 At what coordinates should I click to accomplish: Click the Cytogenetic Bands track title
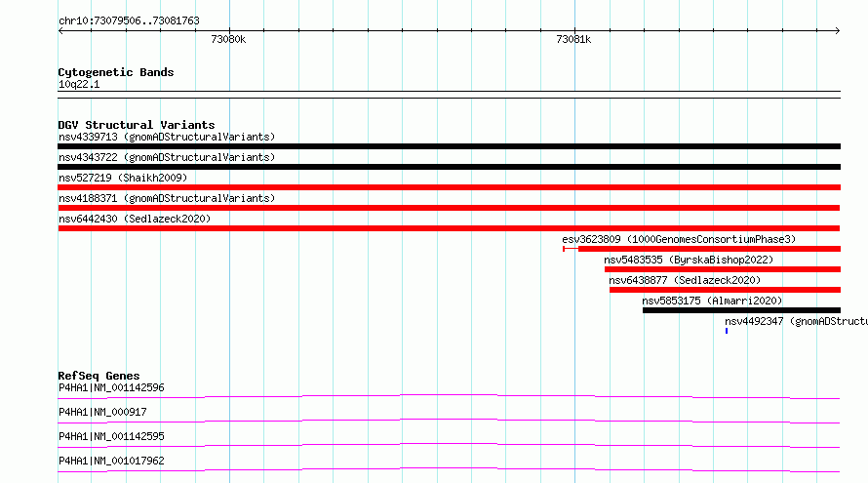pyautogui.click(x=116, y=72)
